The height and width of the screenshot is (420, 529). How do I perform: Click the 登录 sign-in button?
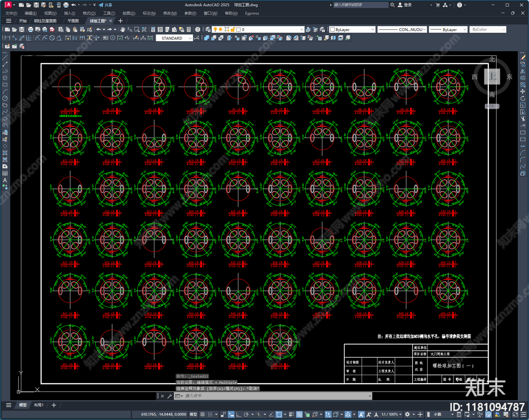405,5
